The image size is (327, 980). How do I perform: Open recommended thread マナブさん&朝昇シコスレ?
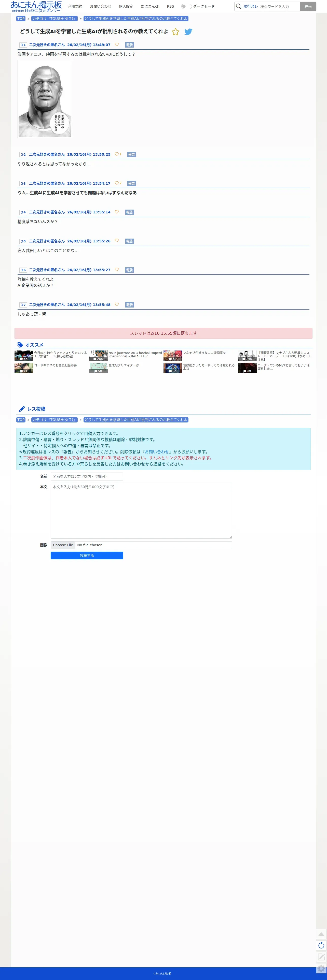[x=275, y=356]
